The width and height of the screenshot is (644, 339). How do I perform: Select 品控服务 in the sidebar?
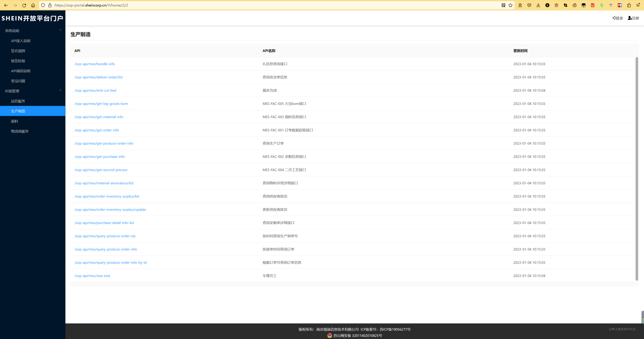point(18,101)
